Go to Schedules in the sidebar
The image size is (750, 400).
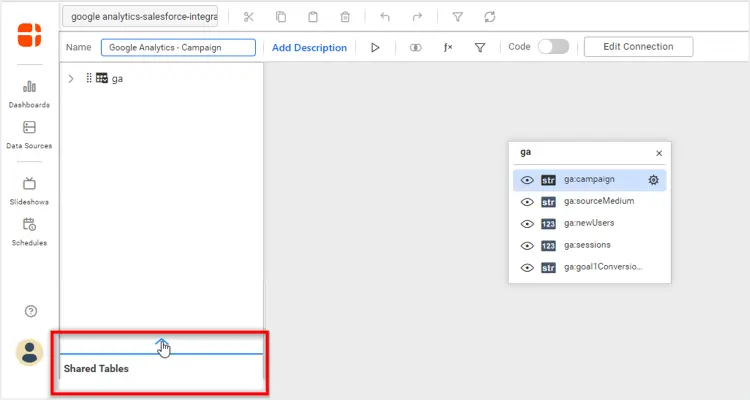click(29, 230)
